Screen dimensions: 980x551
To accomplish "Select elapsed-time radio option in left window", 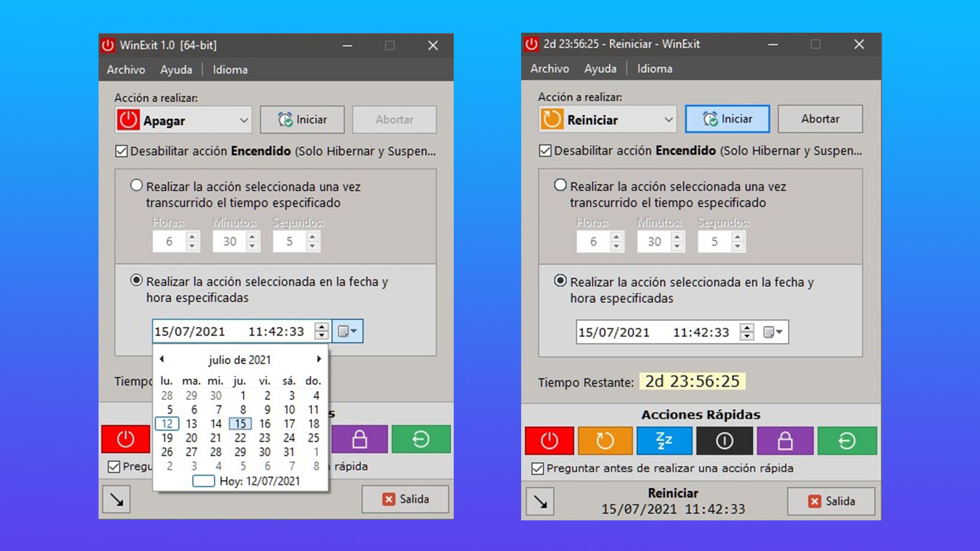I will pyautogui.click(x=136, y=185).
